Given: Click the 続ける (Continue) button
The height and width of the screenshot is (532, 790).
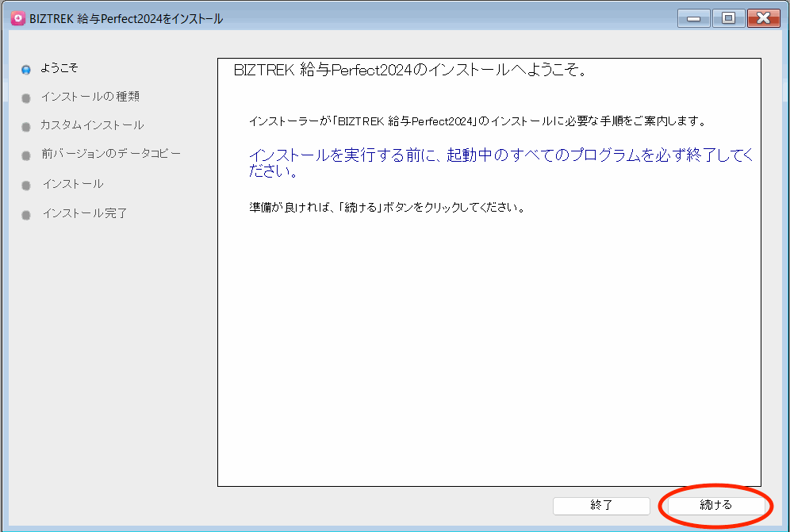Looking at the screenshot, I should pos(715,505).
